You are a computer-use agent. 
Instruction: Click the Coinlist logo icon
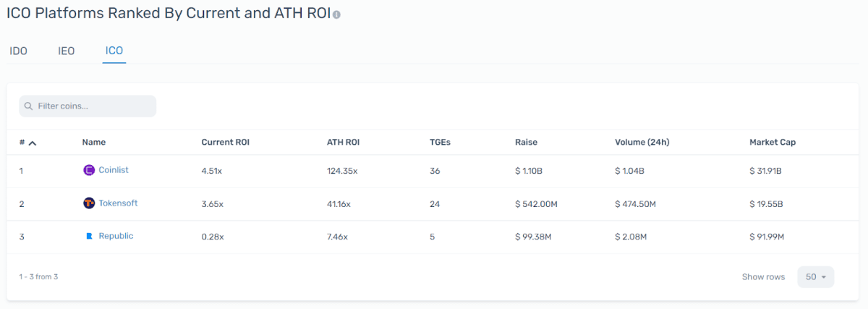pyautogui.click(x=89, y=170)
